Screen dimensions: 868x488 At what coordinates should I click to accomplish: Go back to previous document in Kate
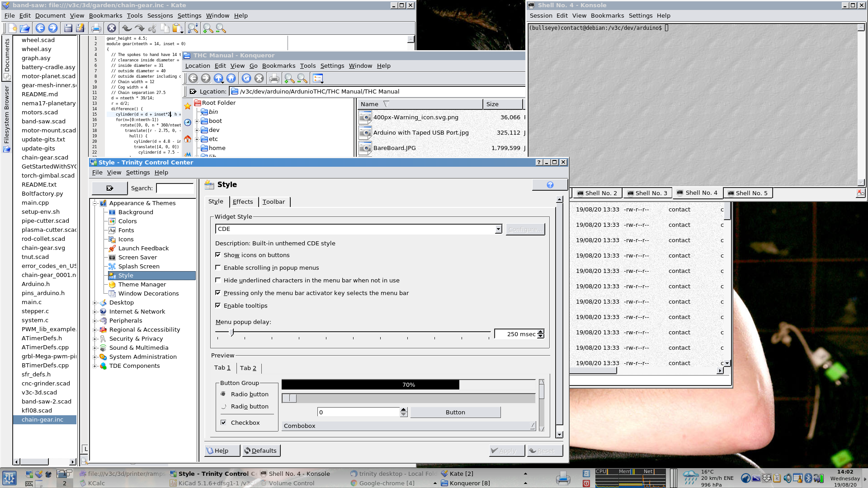(x=40, y=28)
